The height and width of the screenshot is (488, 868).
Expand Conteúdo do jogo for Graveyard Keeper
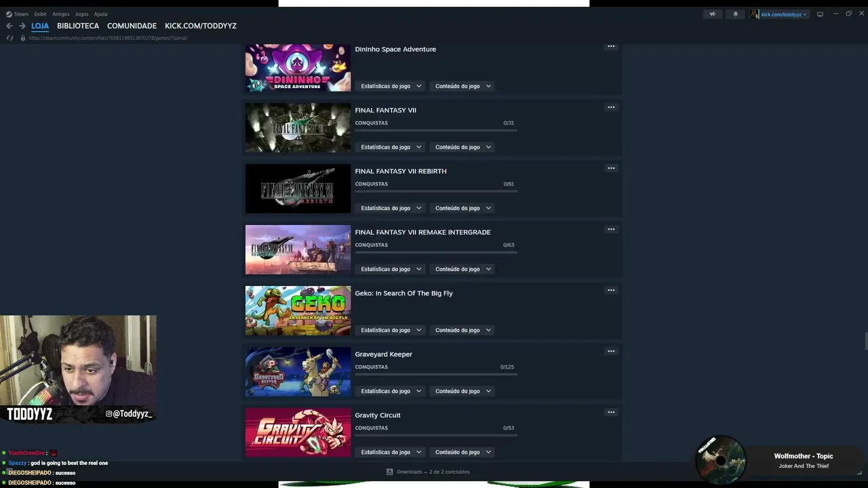463,391
